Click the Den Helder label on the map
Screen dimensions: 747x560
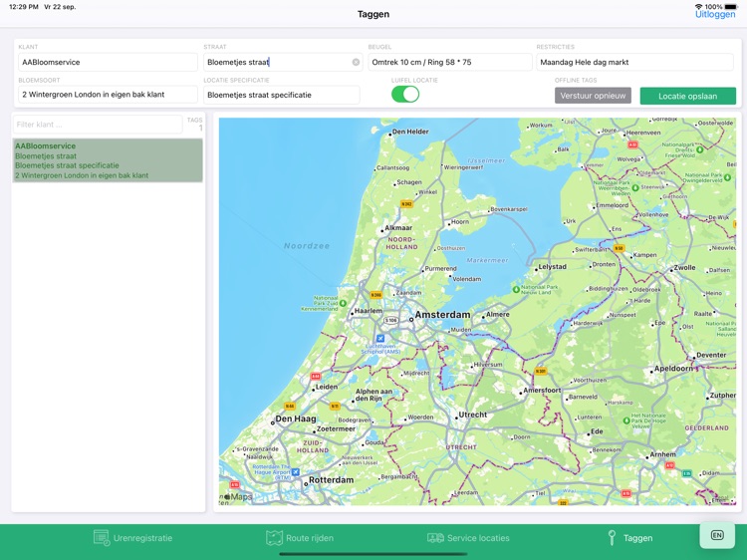(x=410, y=132)
